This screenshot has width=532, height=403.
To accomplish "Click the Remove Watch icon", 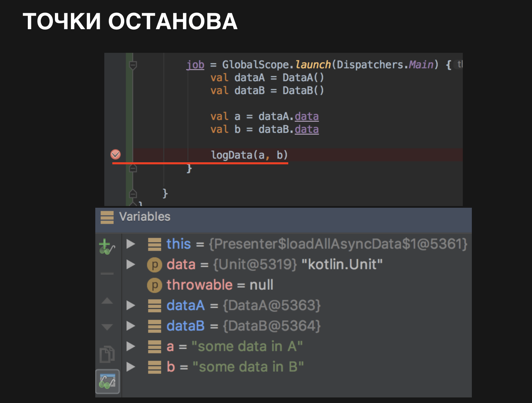I will (107, 273).
